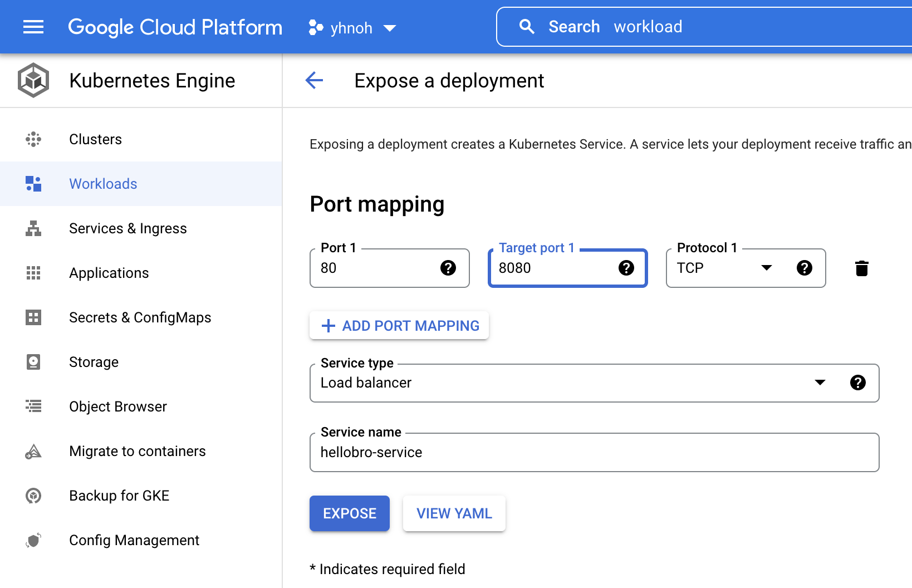The width and height of the screenshot is (912, 588).
Task: Click the Config Management shield icon
Action: point(33,540)
